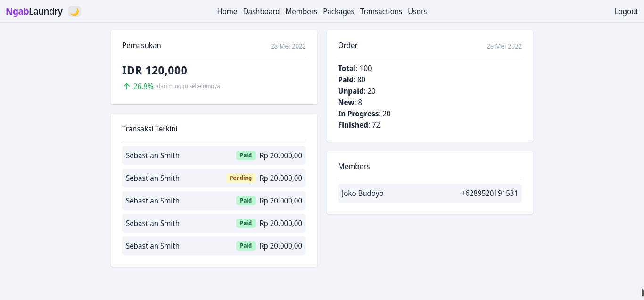Go to the Packages section
Screen dimensions: 644x300
(x=339, y=11)
